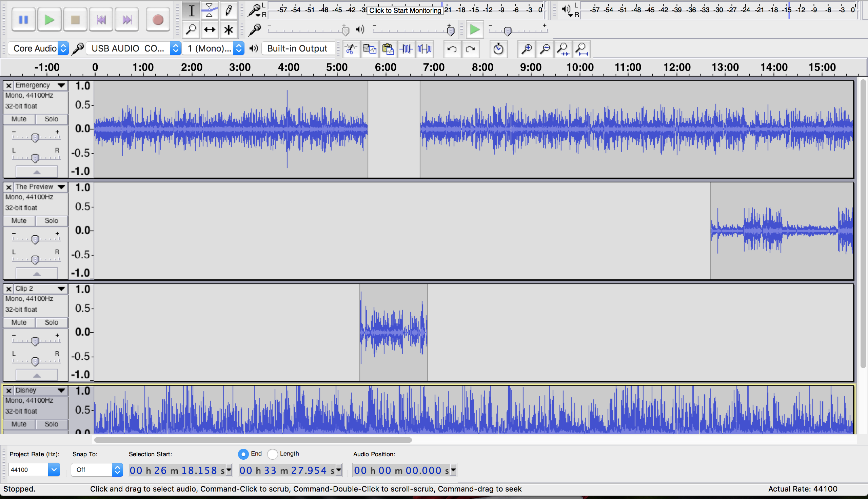Click to Start Monitoring on the recording meter

click(x=405, y=10)
